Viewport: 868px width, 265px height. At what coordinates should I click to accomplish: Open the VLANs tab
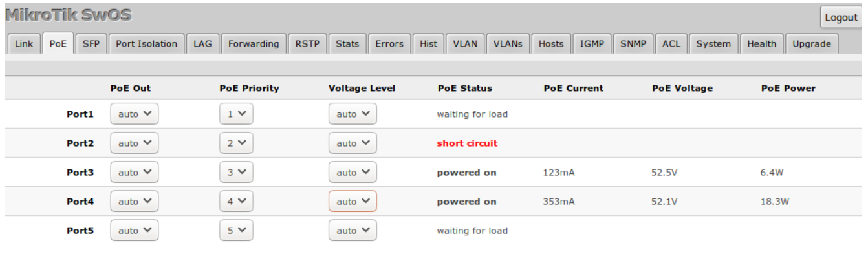pos(508,44)
